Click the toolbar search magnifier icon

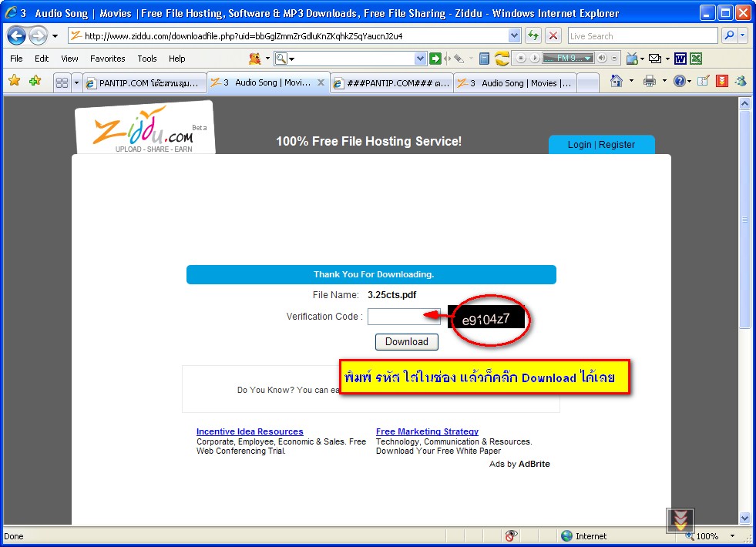point(281,59)
